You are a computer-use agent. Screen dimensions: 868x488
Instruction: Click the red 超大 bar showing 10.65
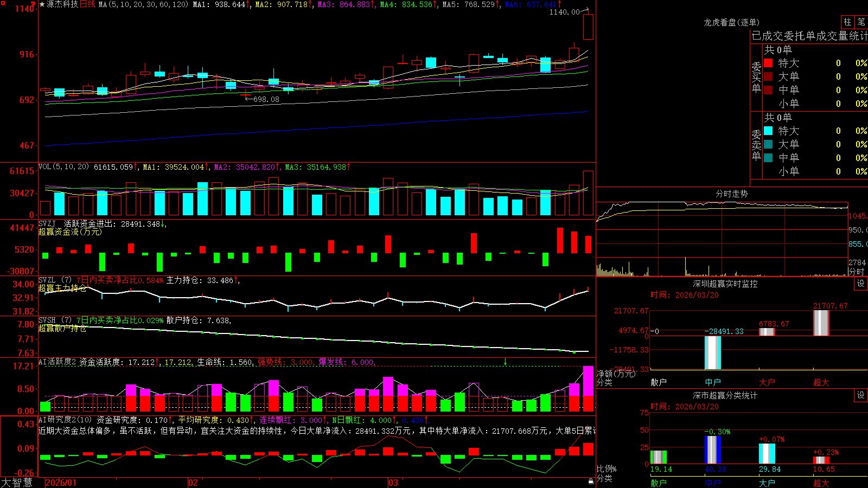click(x=821, y=460)
